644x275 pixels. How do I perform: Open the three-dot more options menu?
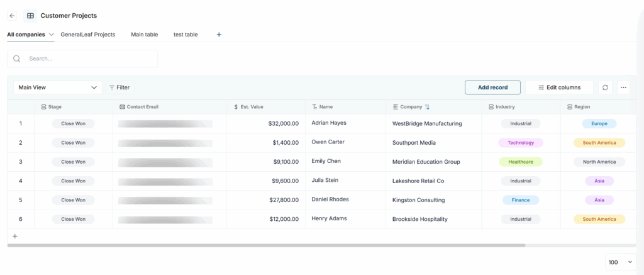click(623, 87)
